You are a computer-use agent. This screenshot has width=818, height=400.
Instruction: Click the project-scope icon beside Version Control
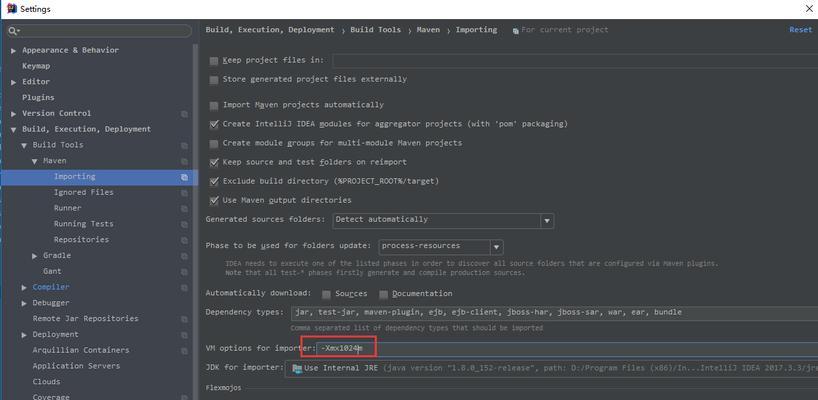coord(184,114)
